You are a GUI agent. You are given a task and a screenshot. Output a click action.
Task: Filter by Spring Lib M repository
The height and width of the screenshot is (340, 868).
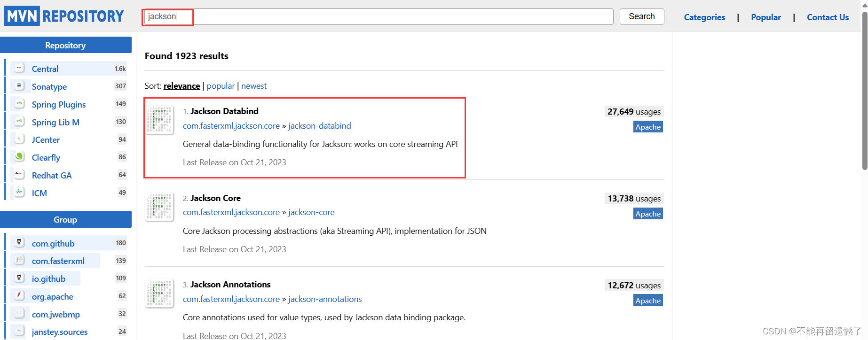pyautogui.click(x=55, y=123)
